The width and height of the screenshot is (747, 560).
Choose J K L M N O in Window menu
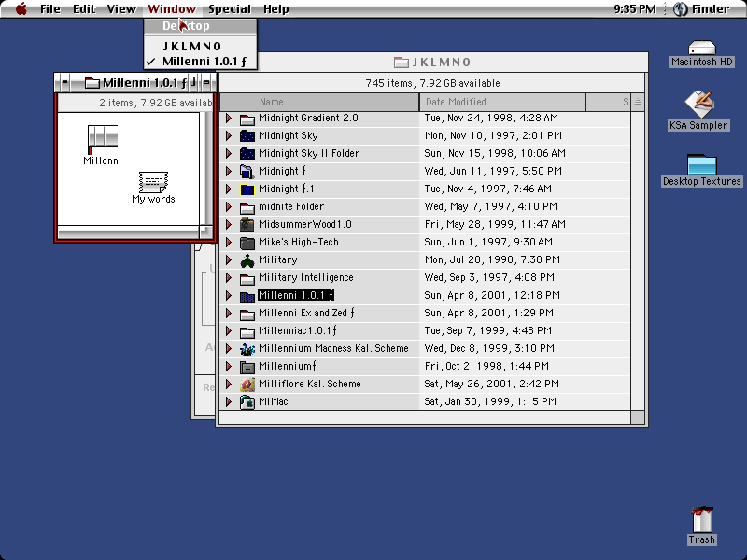pos(200,46)
